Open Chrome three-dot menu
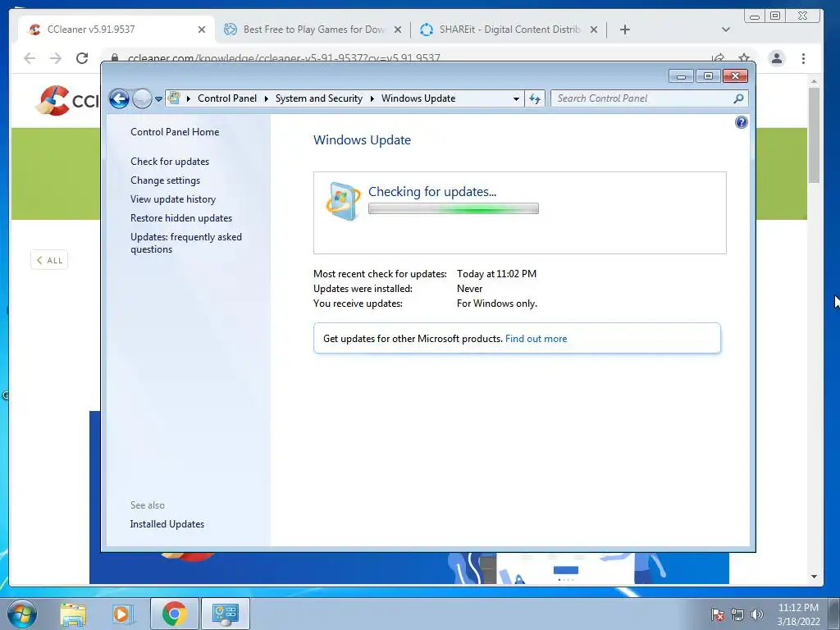Screen dimensions: 840x630 tap(803, 58)
